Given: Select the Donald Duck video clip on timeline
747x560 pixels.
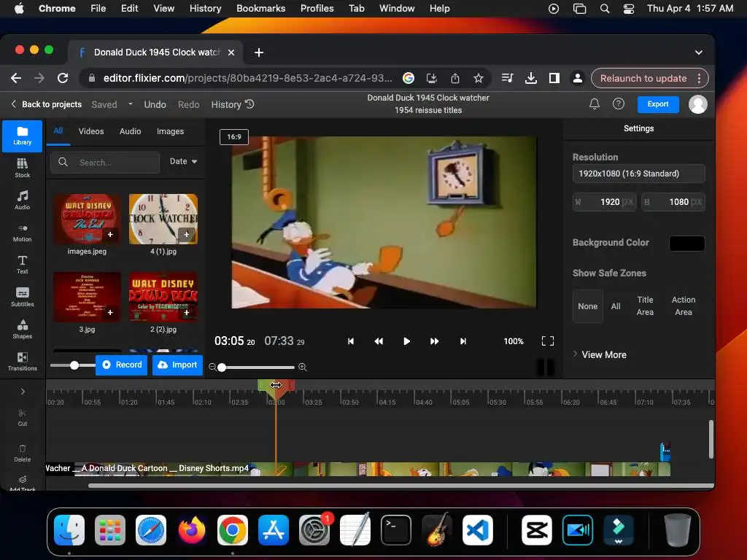Looking at the screenshot, I should [x=357, y=469].
